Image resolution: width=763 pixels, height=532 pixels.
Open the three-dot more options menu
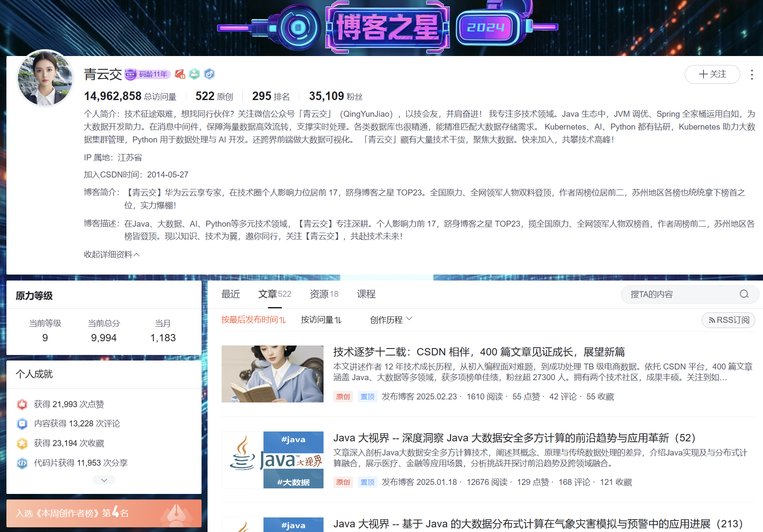[752, 75]
